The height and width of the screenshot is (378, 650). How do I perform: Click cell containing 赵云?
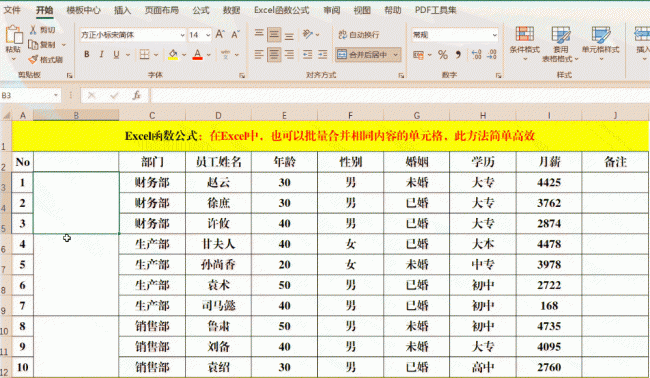[x=218, y=182]
